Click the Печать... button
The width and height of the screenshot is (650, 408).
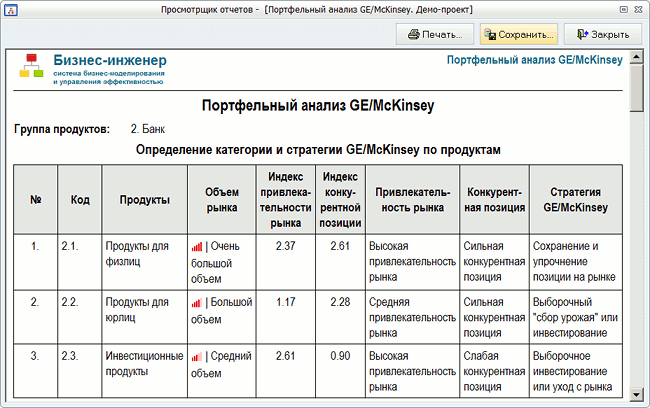(x=435, y=34)
